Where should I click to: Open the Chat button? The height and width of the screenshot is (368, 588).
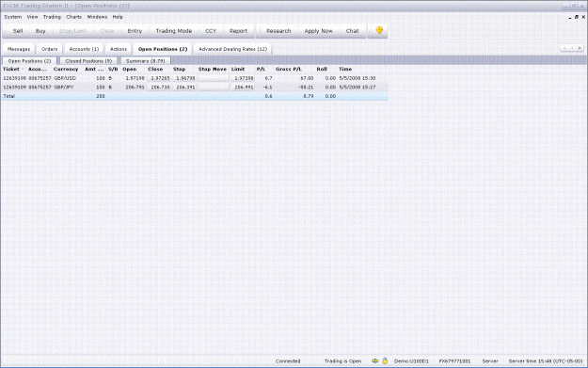pos(352,31)
